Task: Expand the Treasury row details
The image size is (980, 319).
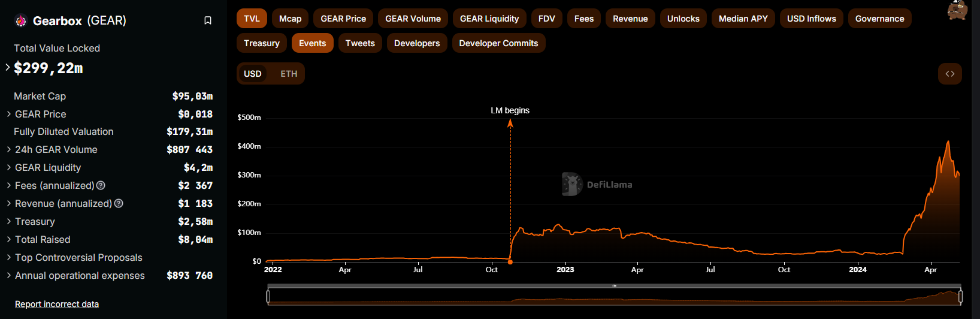Action: [8, 222]
